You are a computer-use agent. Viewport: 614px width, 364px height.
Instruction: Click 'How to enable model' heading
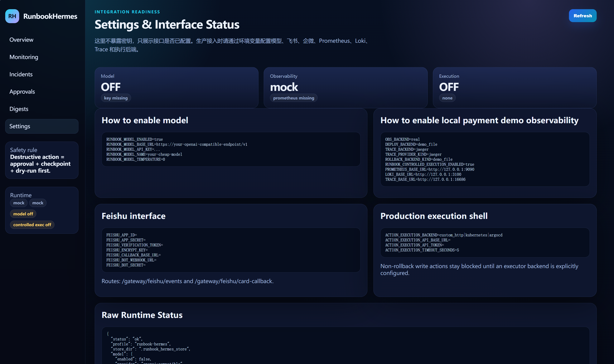(145, 120)
